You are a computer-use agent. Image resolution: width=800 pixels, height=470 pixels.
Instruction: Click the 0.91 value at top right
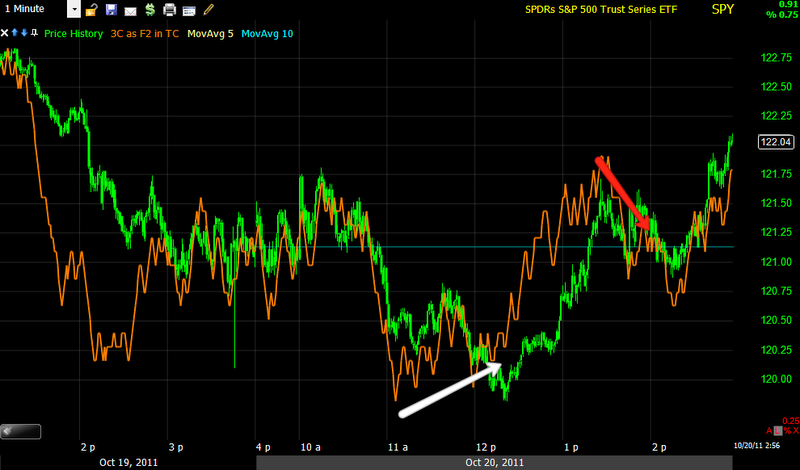(788, 4)
